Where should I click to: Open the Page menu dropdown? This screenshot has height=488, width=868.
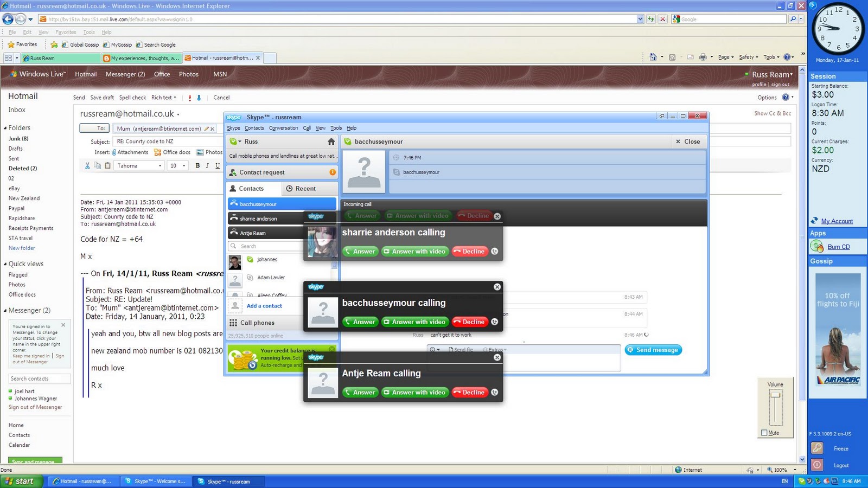click(x=726, y=57)
